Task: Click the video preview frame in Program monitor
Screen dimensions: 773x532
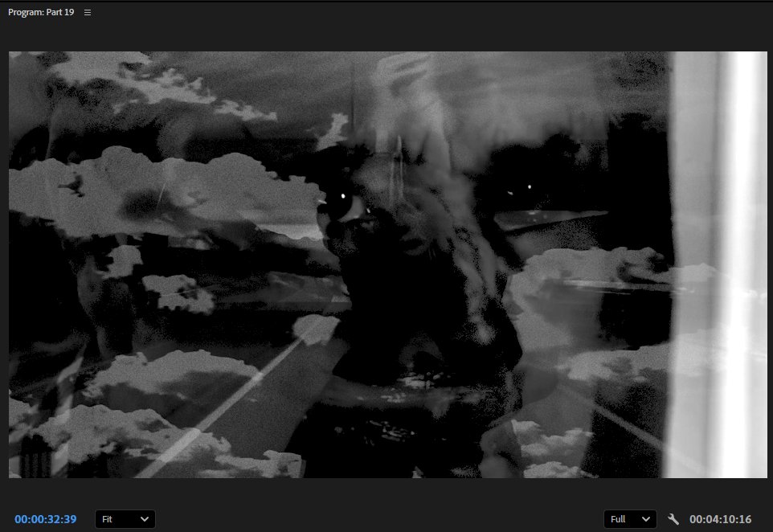Action: tap(388, 264)
